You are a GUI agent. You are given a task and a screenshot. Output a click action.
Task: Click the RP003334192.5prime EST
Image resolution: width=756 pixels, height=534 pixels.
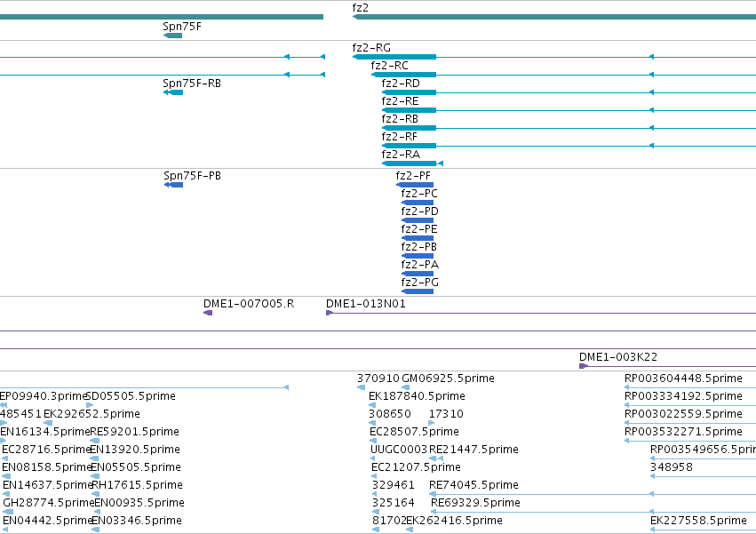coord(690,405)
